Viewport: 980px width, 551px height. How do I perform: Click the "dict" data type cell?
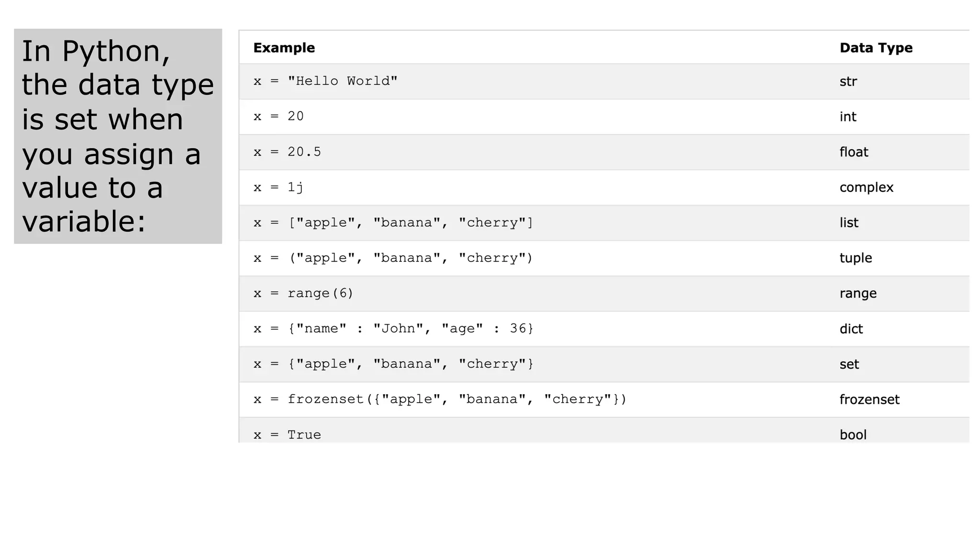pos(851,329)
